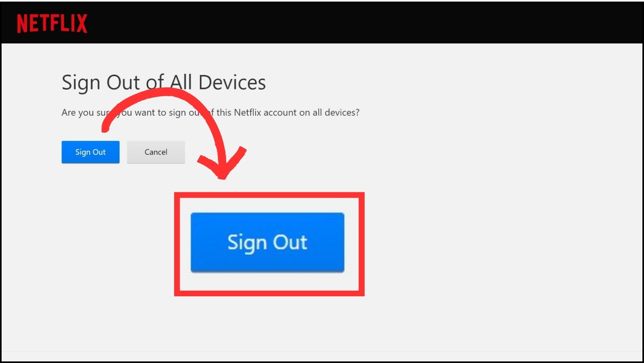This screenshot has height=363, width=644.
Task: Click the bottom edge of the red highlight rectangle
Action: pyautogui.click(x=269, y=293)
